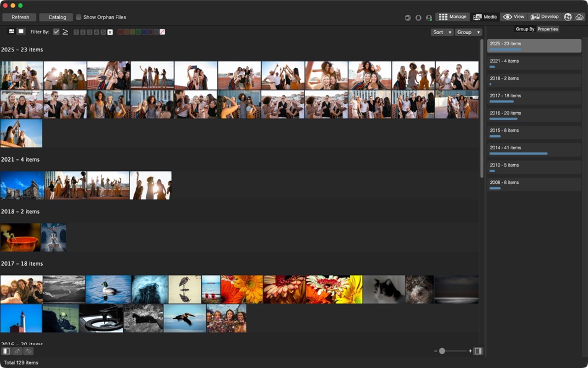Enable the rejected items filter marked X

[110, 32]
